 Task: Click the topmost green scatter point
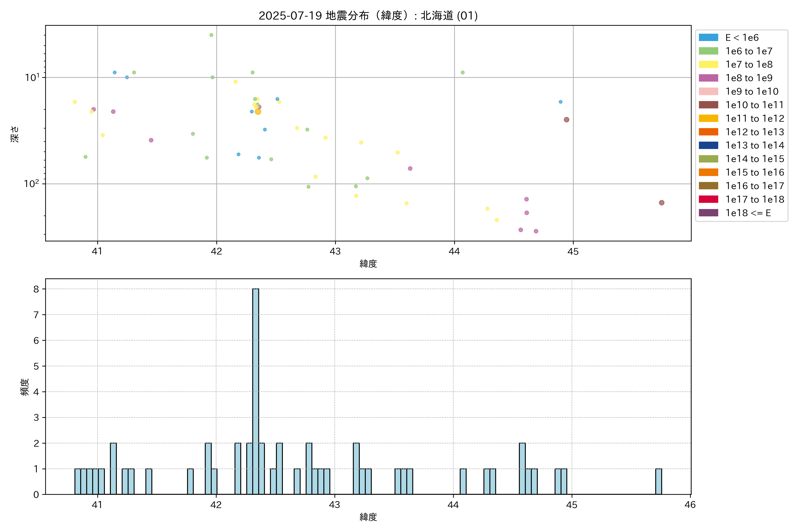(211, 35)
